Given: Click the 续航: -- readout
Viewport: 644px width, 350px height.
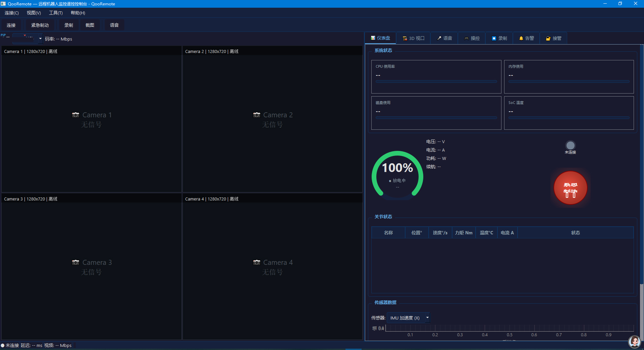Looking at the screenshot, I should pos(433,167).
